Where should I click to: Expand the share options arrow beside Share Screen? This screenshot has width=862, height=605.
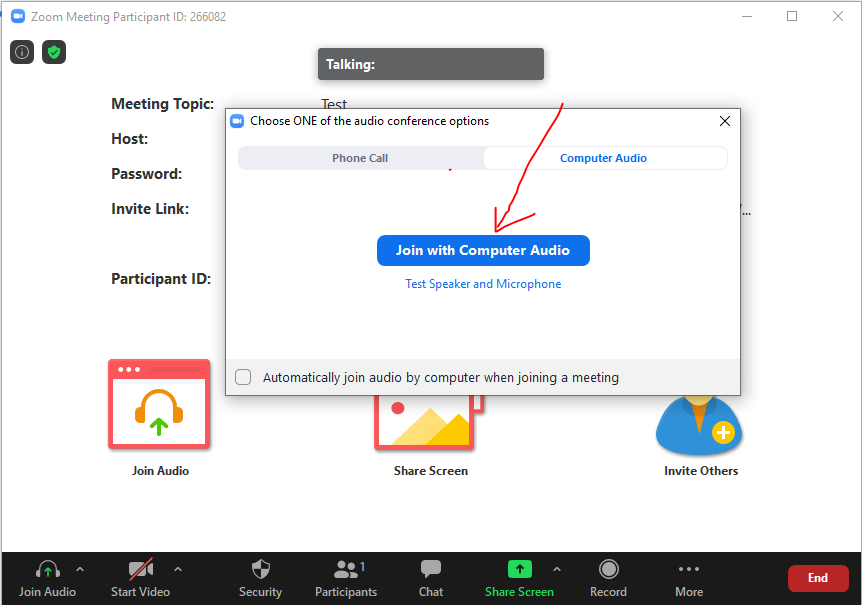pyautogui.click(x=557, y=570)
